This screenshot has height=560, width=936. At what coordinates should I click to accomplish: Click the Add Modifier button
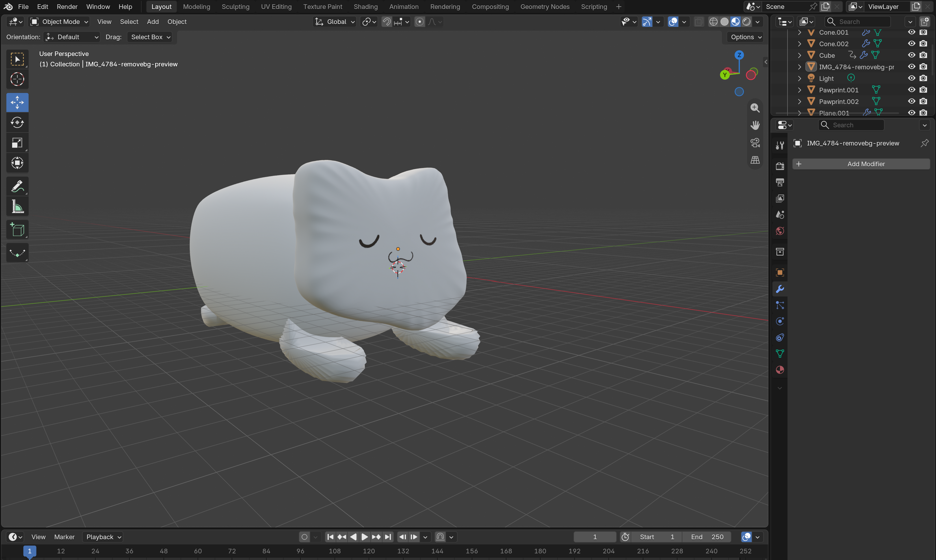(861, 164)
